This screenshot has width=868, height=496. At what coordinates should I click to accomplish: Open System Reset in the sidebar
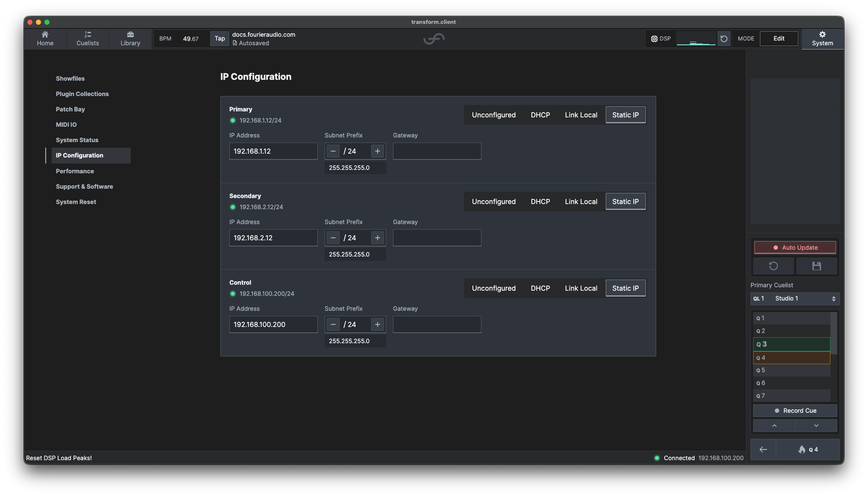tap(76, 202)
